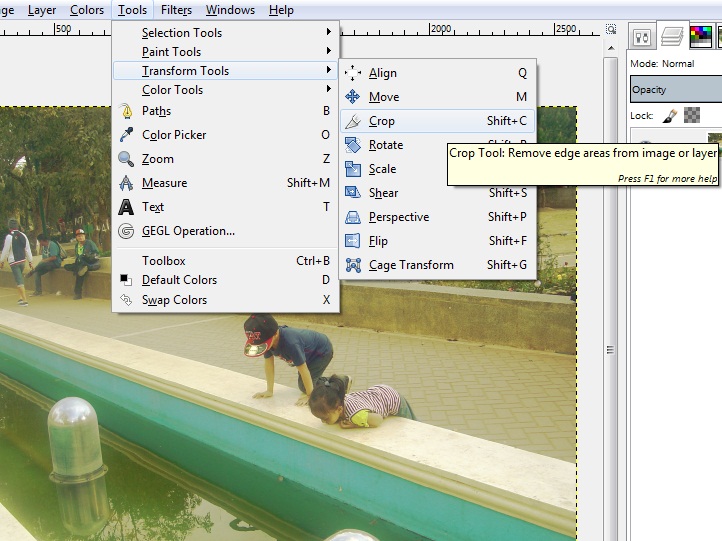Open the Layers dock tab icon
Screen dimensions: 722x541
tap(672, 36)
